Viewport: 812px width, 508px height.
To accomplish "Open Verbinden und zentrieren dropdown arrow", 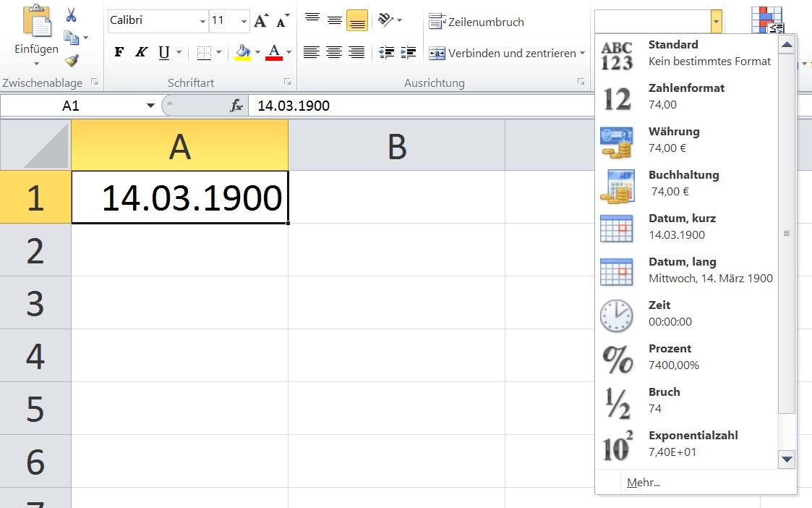I will (583, 53).
